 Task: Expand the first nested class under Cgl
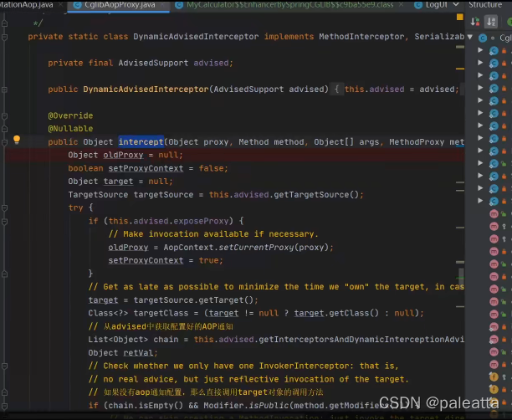480,50
